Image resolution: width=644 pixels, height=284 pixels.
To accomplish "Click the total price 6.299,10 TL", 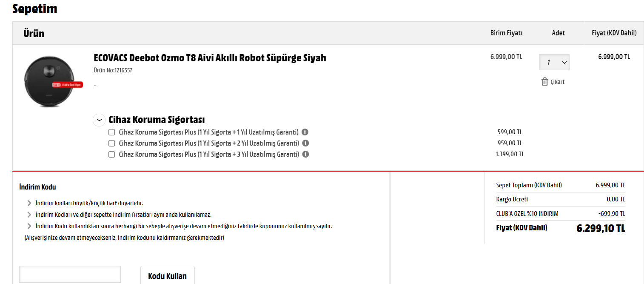I will [601, 228].
